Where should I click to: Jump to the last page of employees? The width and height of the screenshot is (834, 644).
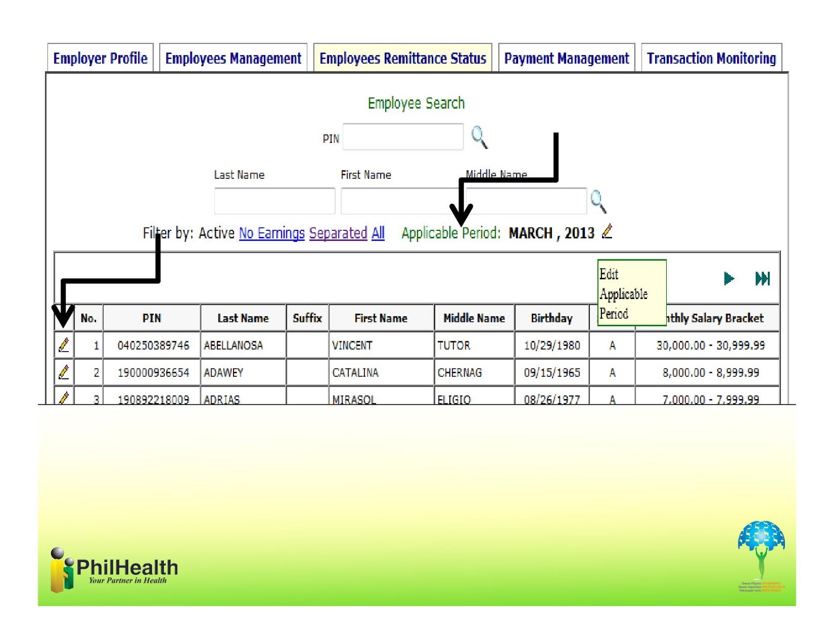pos(763,279)
